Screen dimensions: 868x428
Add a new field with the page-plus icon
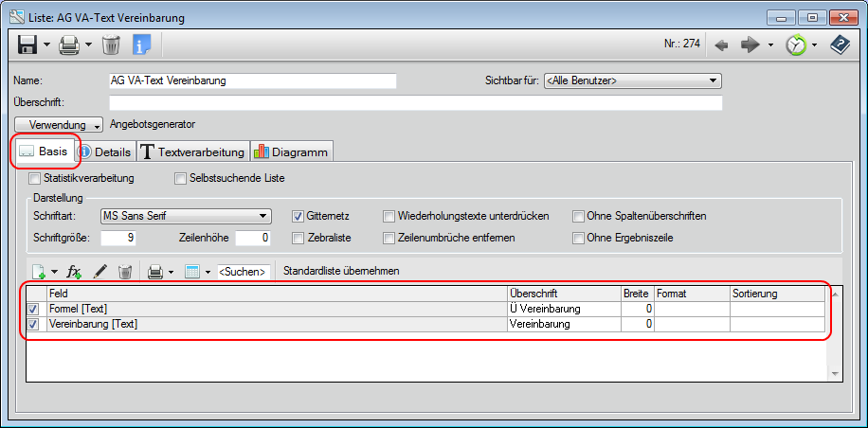(38, 272)
